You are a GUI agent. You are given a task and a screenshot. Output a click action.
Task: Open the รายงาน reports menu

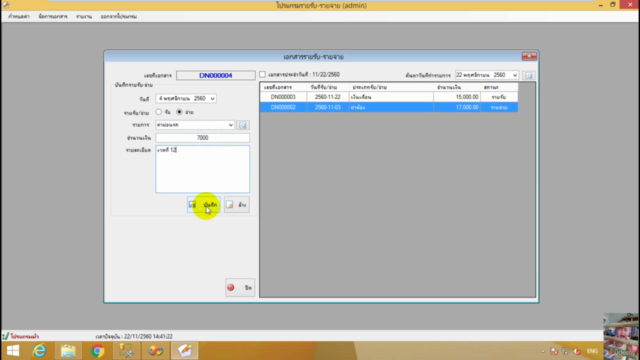[x=84, y=16]
